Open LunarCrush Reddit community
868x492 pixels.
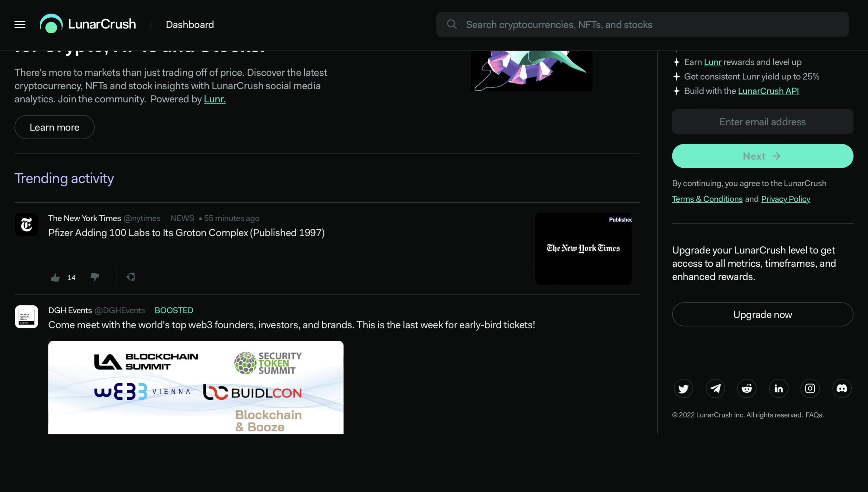click(x=747, y=388)
